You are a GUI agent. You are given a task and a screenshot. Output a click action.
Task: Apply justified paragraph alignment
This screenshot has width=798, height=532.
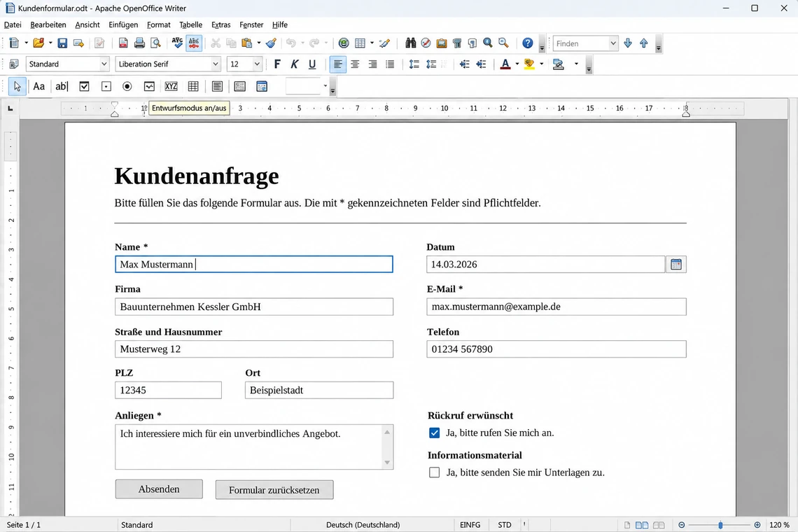[390, 64]
